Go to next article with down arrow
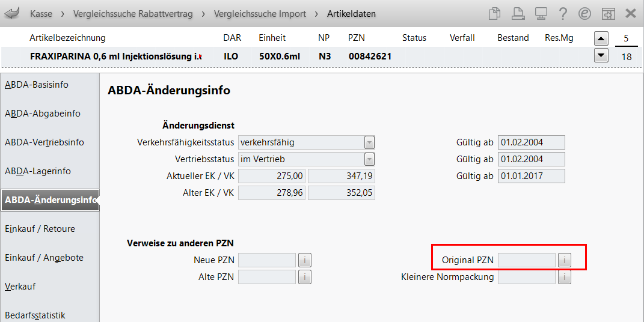 [601, 56]
